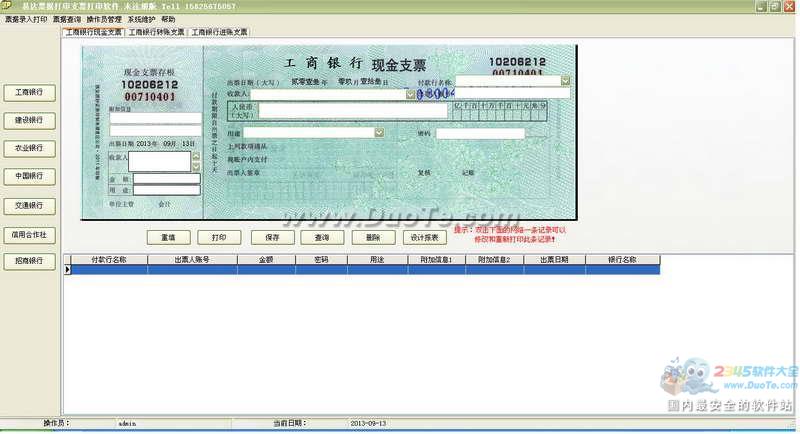This screenshot has height=434, width=800.
Task: Click the 银行名称 column header
Action: (x=623, y=260)
